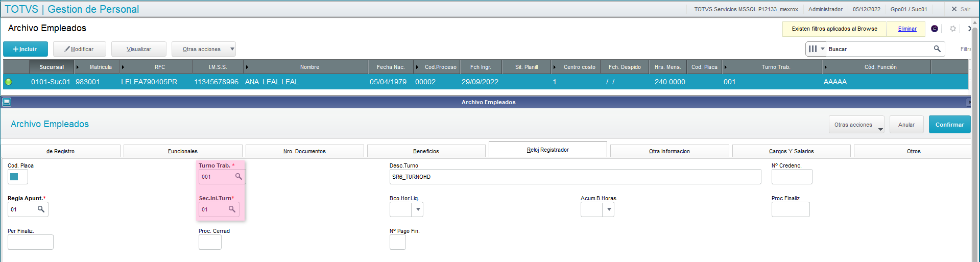Switch to the Otra Informacion tab
This screenshot has width=980, height=262.
click(x=670, y=151)
